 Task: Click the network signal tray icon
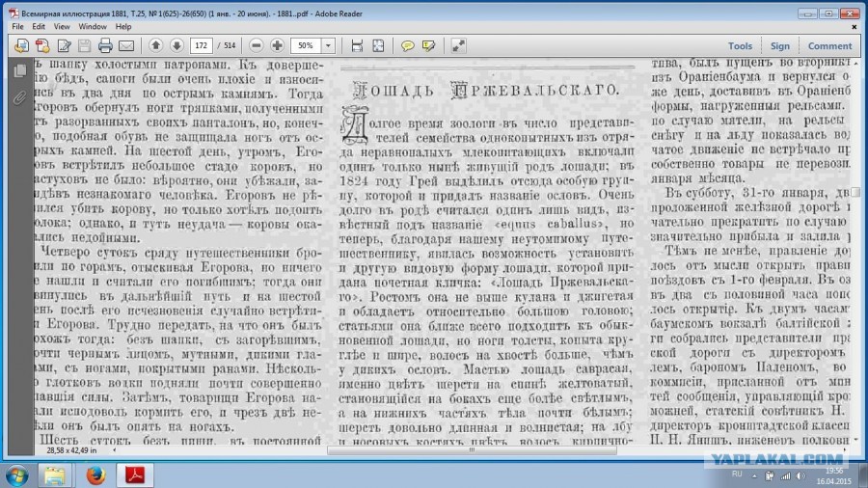[785, 475]
